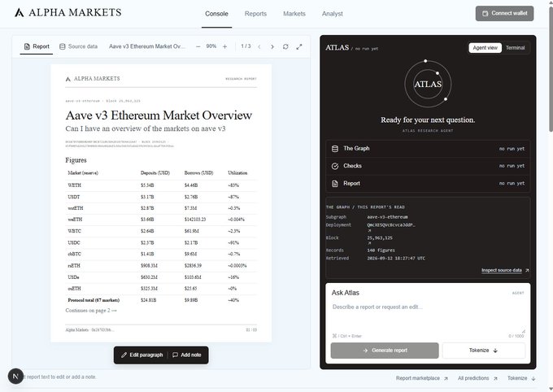The image size is (553, 392).
Task: Click the bottom Tokenize link
Action: (x=521, y=378)
